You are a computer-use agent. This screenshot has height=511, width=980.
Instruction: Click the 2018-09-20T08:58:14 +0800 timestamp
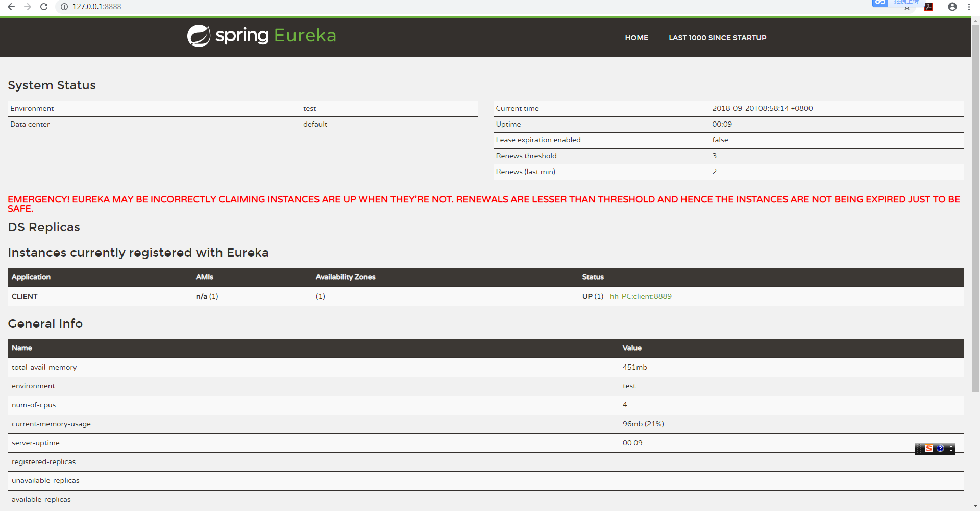coord(762,108)
